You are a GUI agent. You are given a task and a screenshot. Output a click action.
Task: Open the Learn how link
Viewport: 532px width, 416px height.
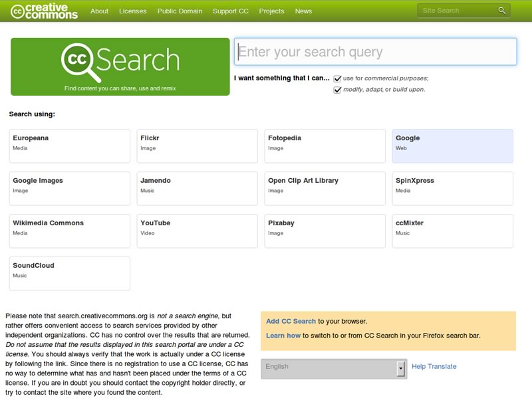coord(283,336)
